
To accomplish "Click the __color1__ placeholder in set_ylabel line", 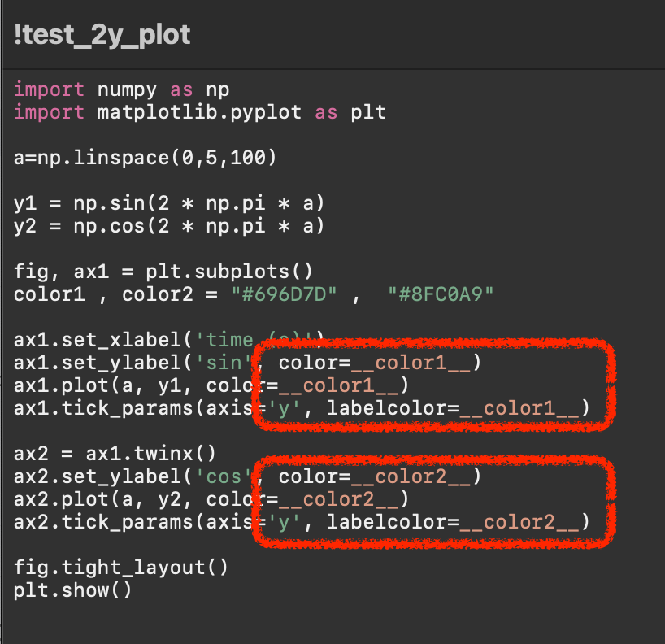I will (x=411, y=363).
